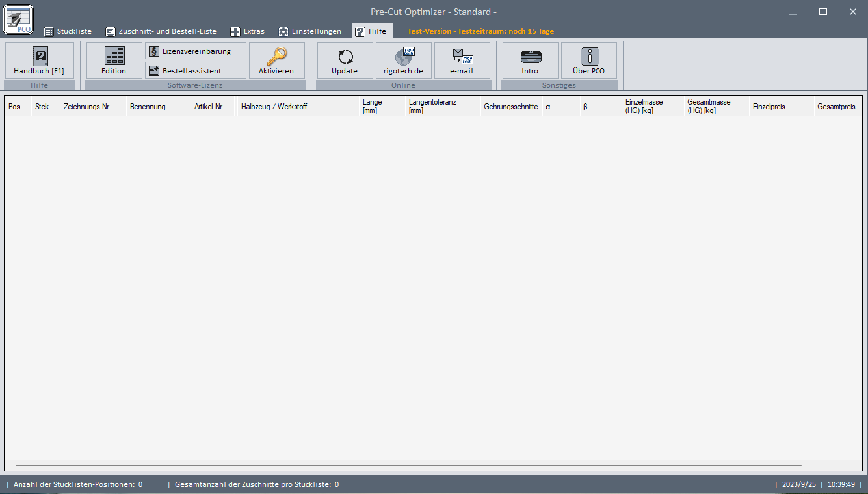Minimize the Pre-Cut Optimizer window
This screenshot has width=868, height=494.
pyautogui.click(x=793, y=12)
